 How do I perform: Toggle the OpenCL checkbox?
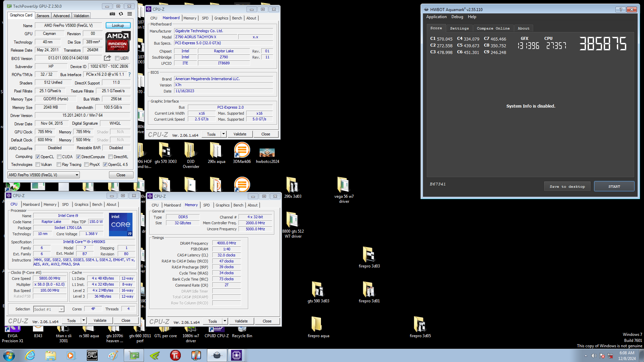[x=38, y=157]
